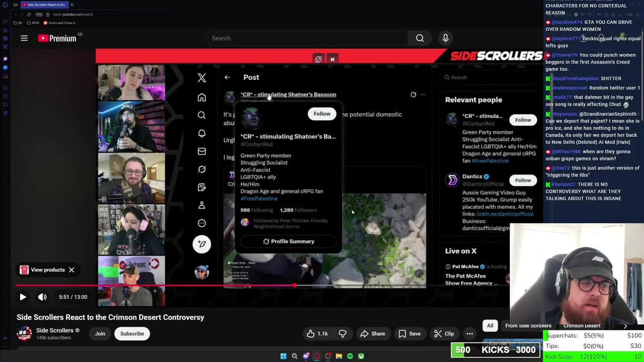Click the notifications bell in X sidebar

pos(202,133)
